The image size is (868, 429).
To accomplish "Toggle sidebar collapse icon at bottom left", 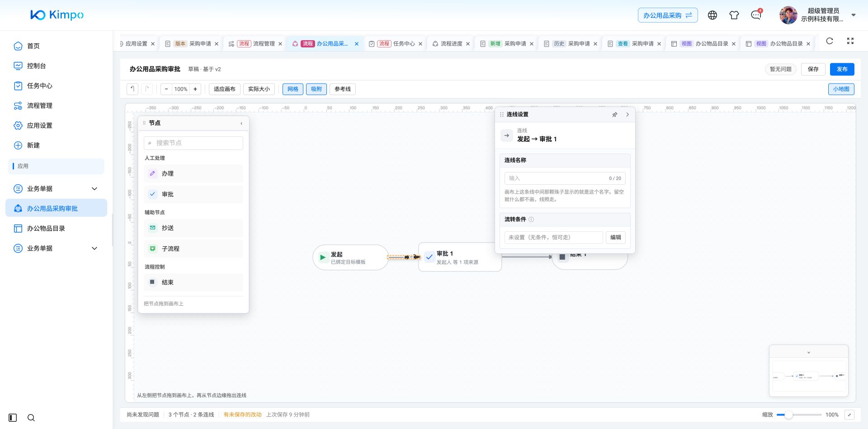I will click(13, 418).
